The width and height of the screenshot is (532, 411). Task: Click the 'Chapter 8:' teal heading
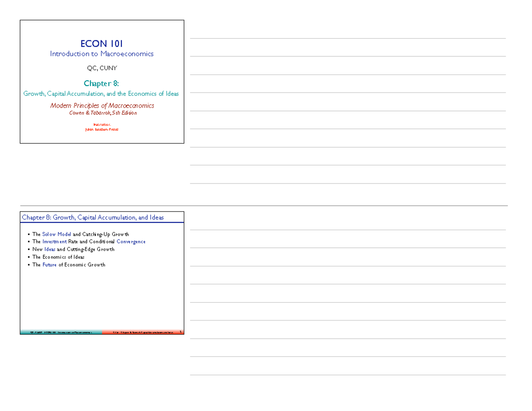[x=102, y=83]
